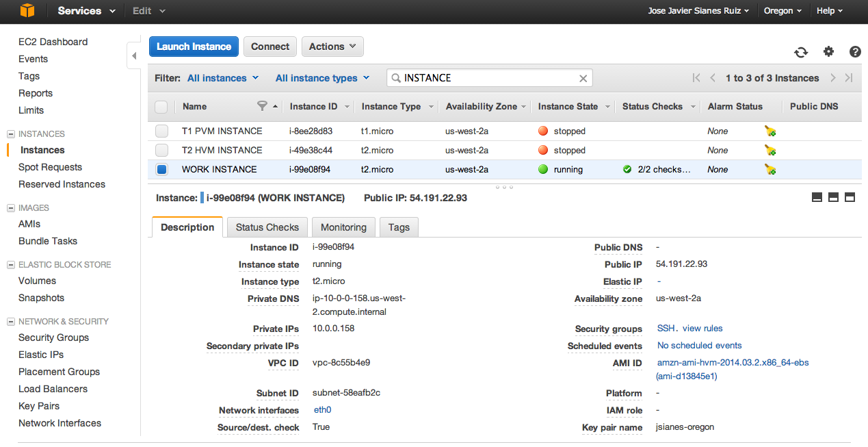Check the T1 PVM INSTANCE checkbox
This screenshot has height=447, width=868.
(x=161, y=131)
